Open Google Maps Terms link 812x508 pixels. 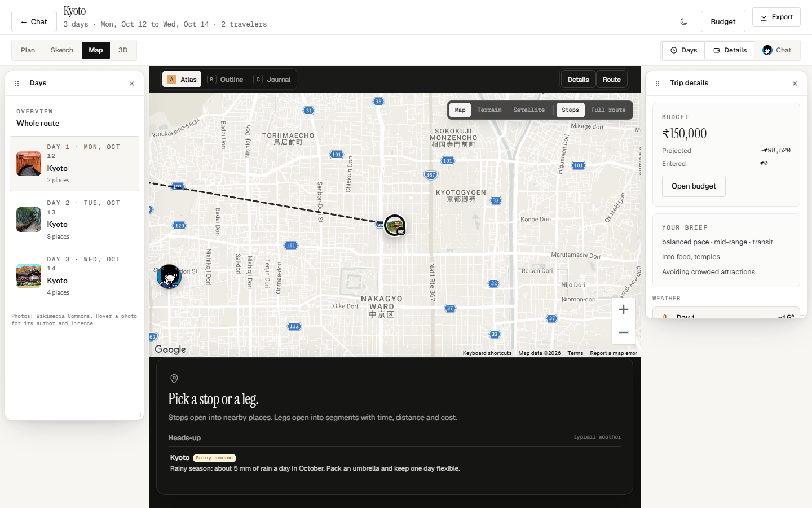tap(575, 353)
